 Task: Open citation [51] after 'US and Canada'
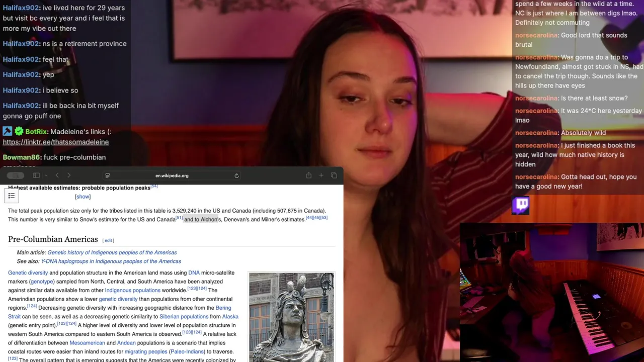click(x=179, y=218)
